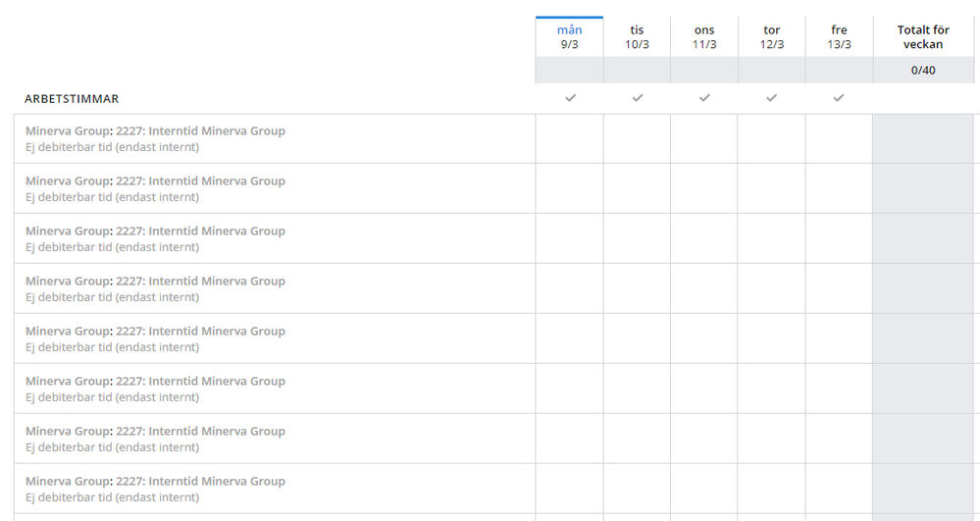The width and height of the screenshot is (980, 521).
Task: Select the fre 13/3 day column header
Action: click(840, 37)
